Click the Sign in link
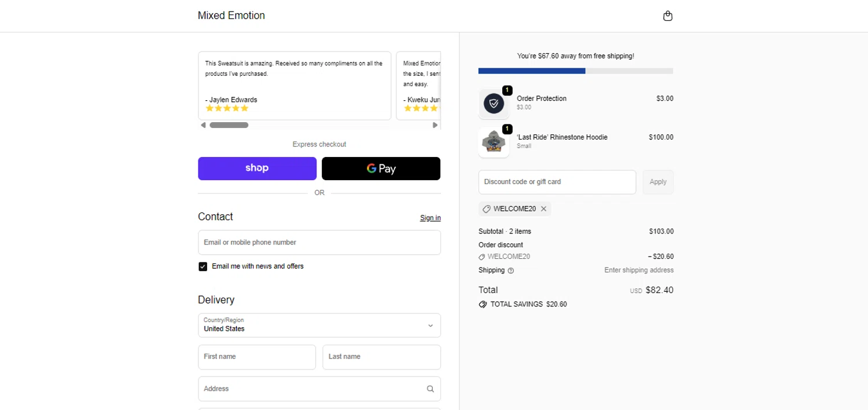This screenshot has height=410, width=868. point(430,218)
